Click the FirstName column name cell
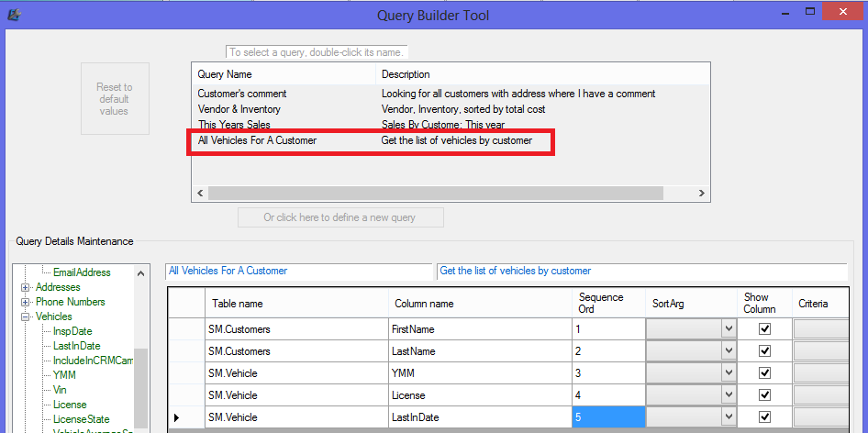The width and height of the screenshot is (868, 433). [480, 329]
